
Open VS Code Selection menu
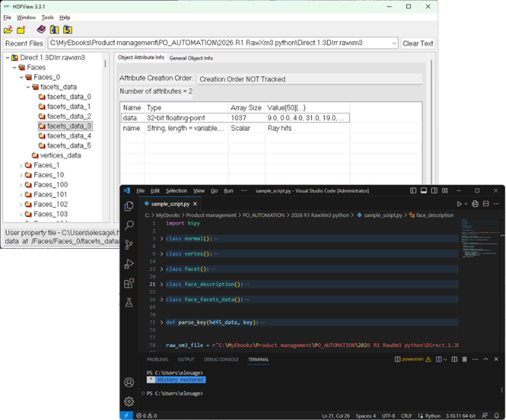coord(176,191)
